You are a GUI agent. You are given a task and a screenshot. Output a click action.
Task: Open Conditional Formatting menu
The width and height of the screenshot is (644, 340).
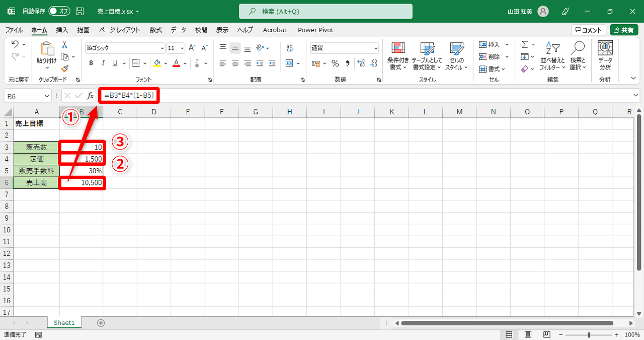pyautogui.click(x=398, y=56)
